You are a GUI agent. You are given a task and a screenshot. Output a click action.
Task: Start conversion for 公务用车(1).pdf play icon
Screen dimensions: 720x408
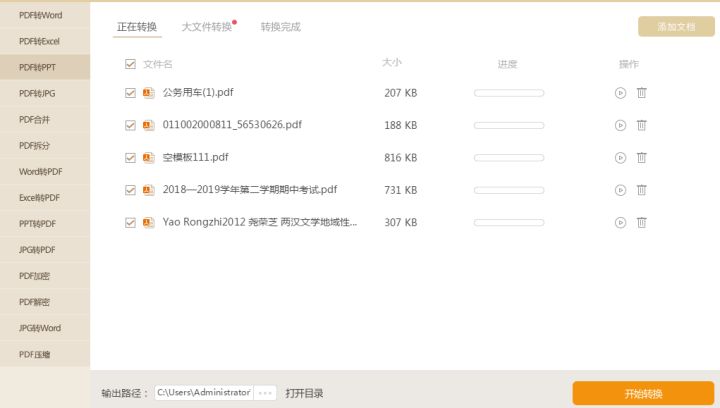[x=620, y=93]
